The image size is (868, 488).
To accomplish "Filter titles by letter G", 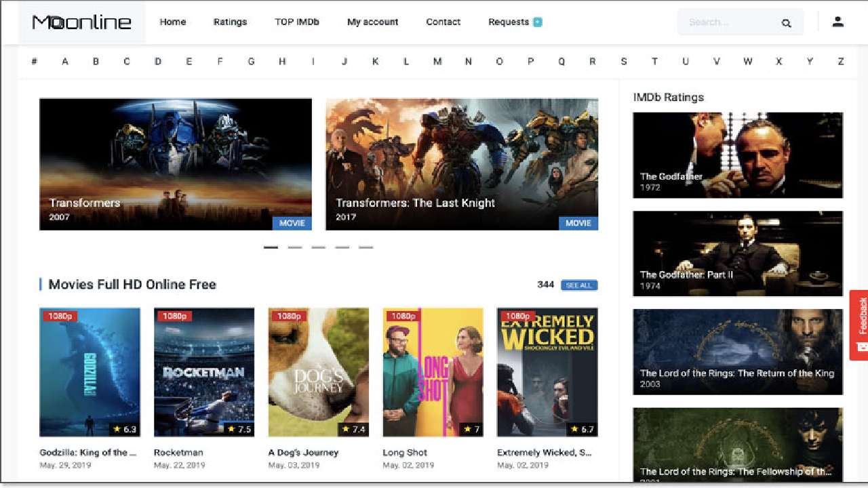I will pos(251,61).
